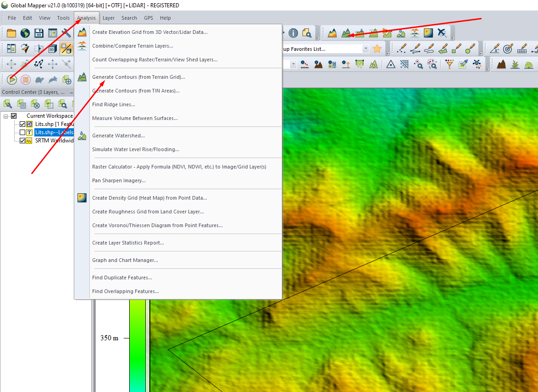
Task: Open layer metadata list icon in Control Center
Action: tap(22, 103)
